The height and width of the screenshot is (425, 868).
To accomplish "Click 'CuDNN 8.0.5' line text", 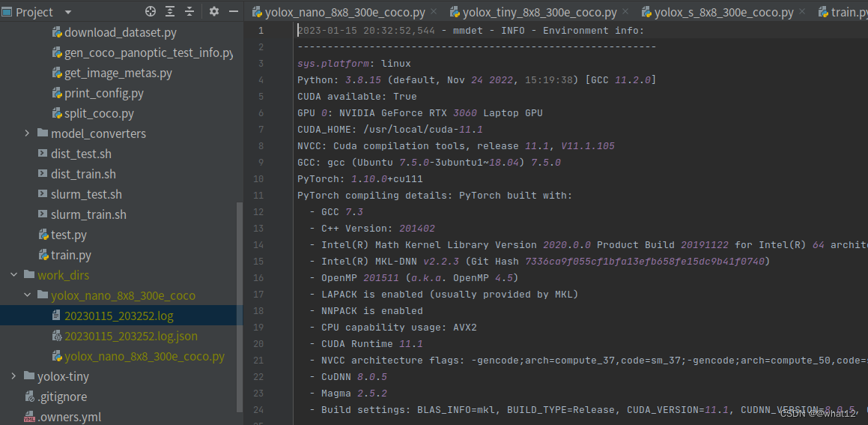I will click(354, 377).
